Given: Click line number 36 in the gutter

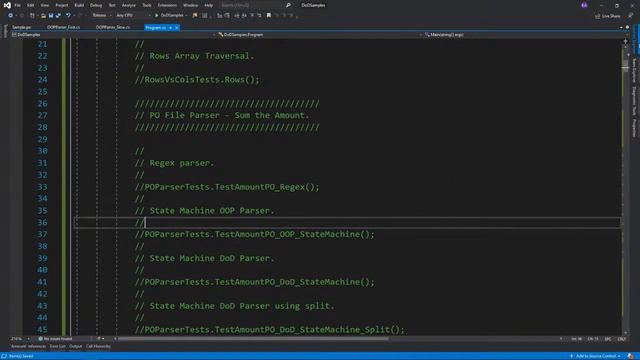Looking at the screenshot, I should (42, 222).
